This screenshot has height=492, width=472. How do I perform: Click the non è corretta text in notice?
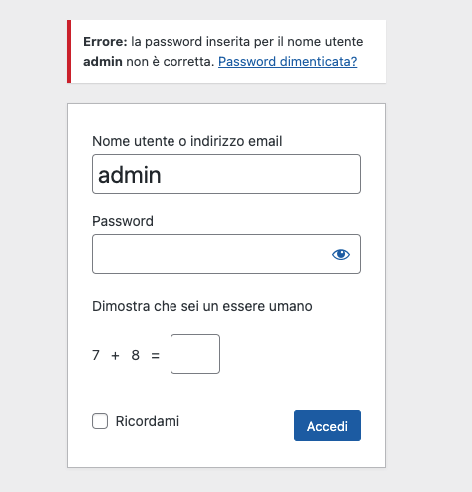point(170,62)
